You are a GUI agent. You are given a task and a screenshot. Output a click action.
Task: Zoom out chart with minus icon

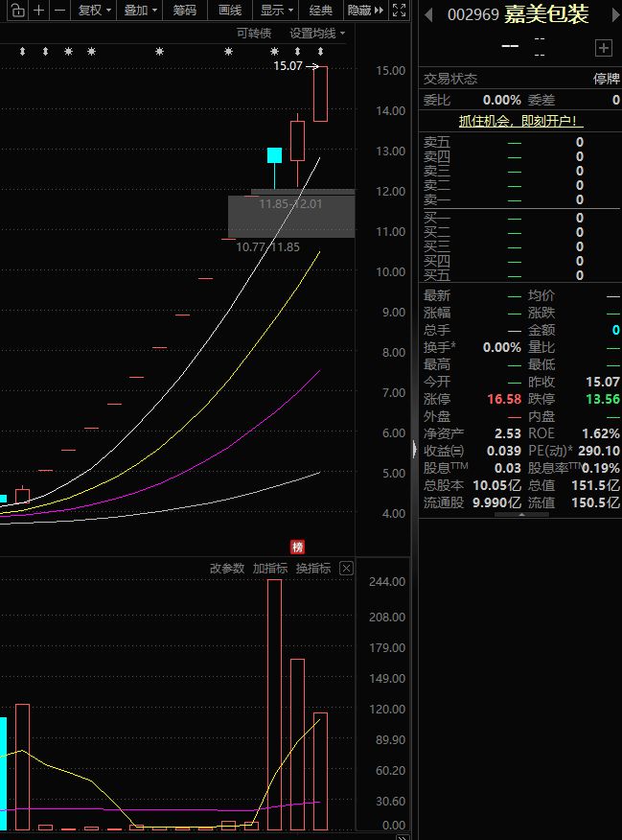59,11
